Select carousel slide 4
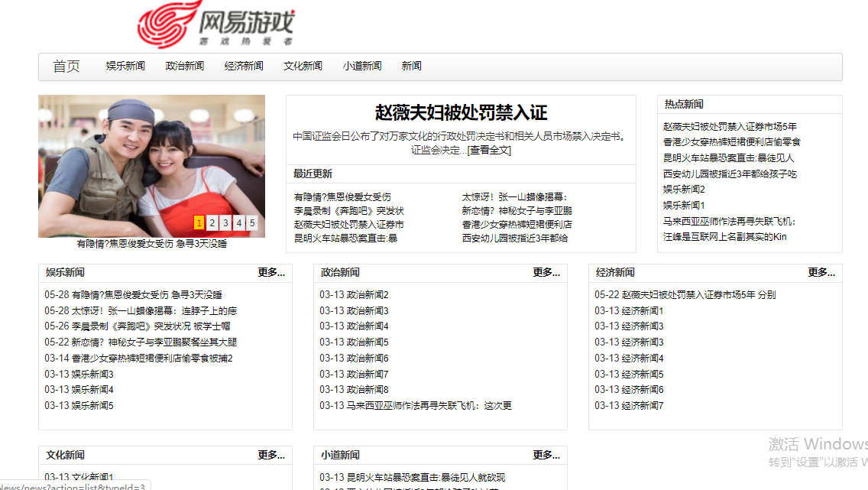 point(238,222)
